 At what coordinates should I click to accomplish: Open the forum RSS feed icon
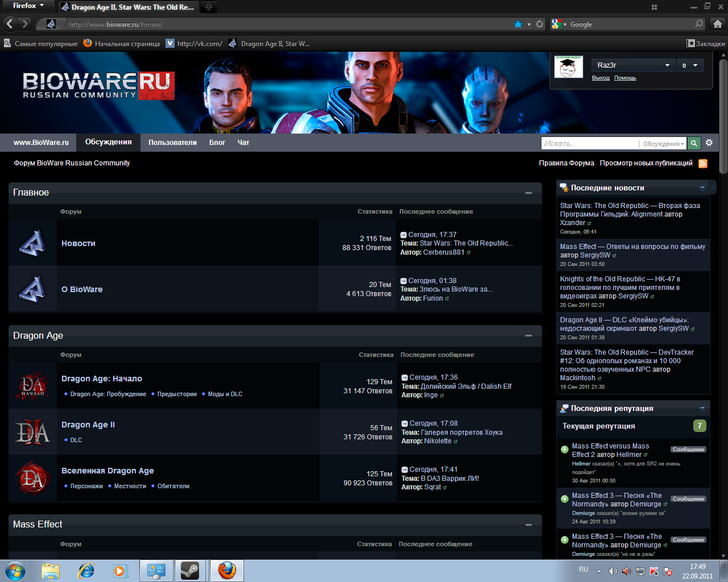pyautogui.click(x=703, y=164)
